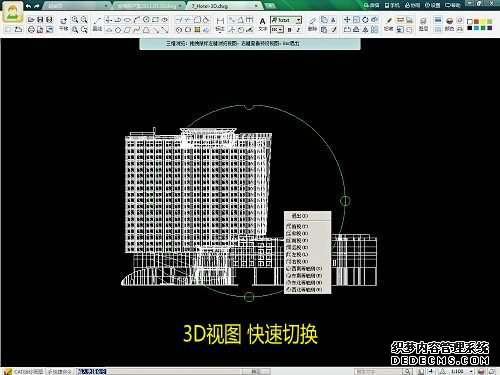
Task: Choose 退出 exit in context menu
Action: point(308,216)
